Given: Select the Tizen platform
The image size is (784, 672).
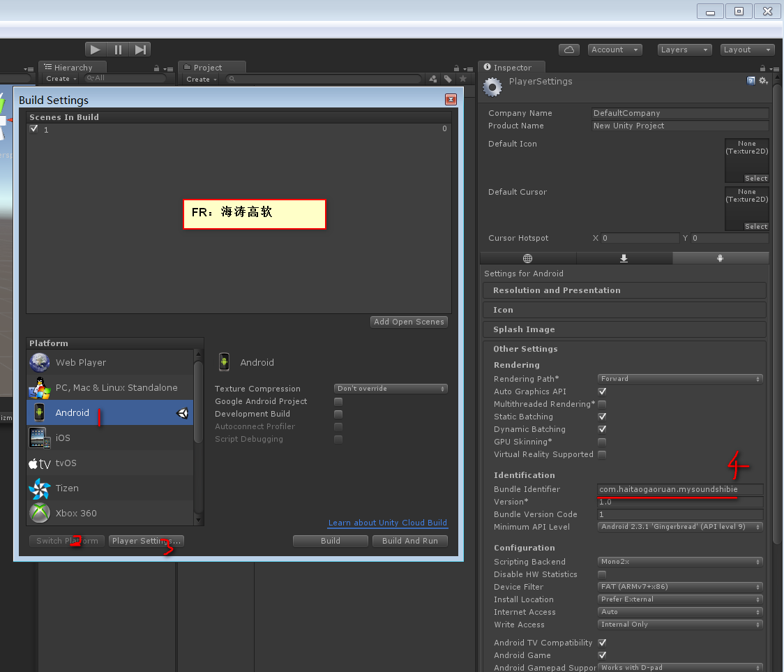Looking at the screenshot, I should click(110, 488).
